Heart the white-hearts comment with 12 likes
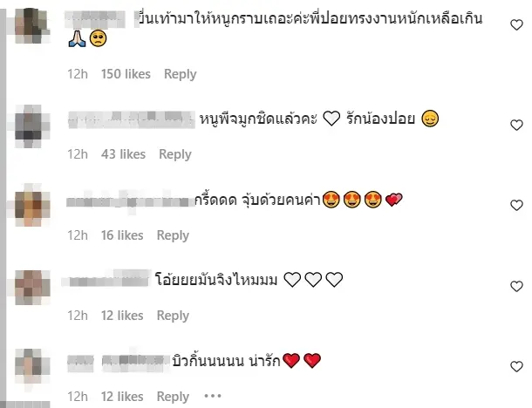 point(516,287)
